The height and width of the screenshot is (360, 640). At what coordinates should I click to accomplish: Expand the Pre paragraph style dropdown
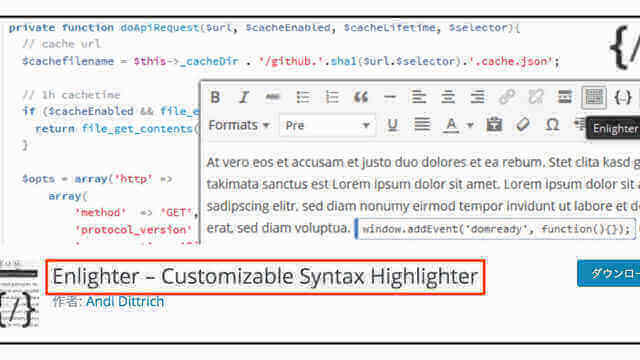[x=327, y=125]
